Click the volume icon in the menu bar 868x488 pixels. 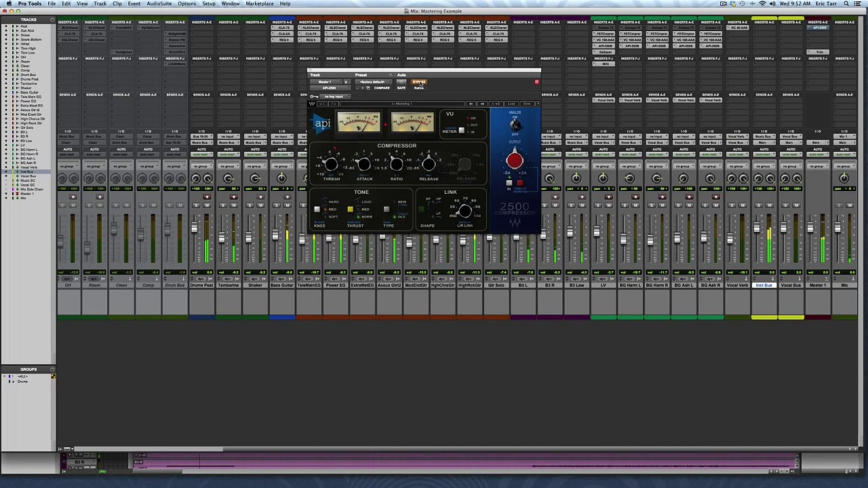(772, 4)
